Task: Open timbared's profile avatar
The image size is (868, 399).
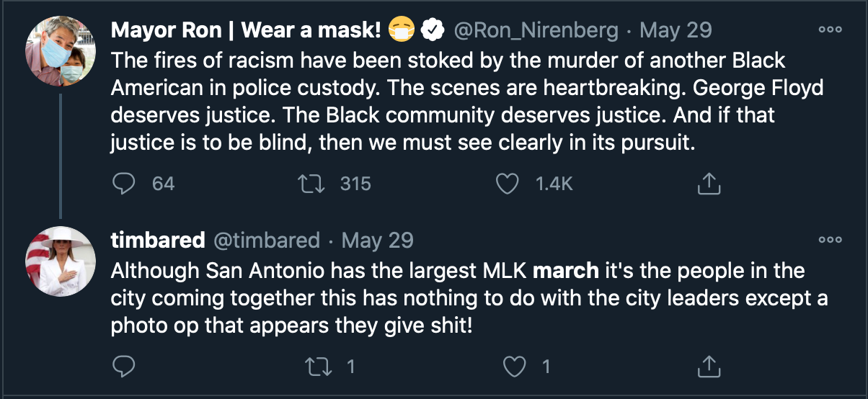Action: pyautogui.click(x=61, y=260)
